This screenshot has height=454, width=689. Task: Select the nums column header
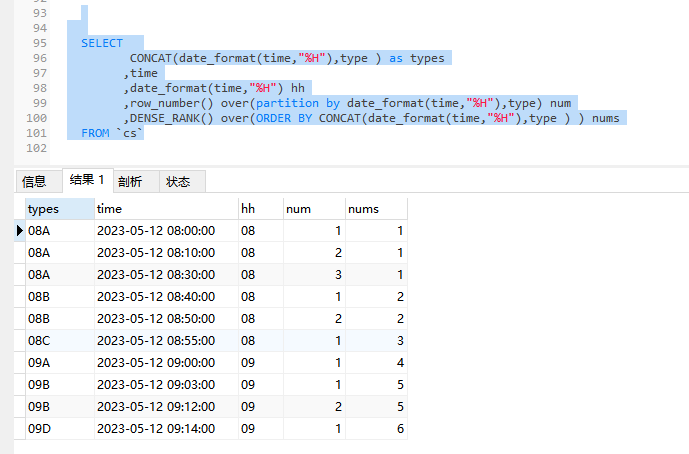point(375,209)
